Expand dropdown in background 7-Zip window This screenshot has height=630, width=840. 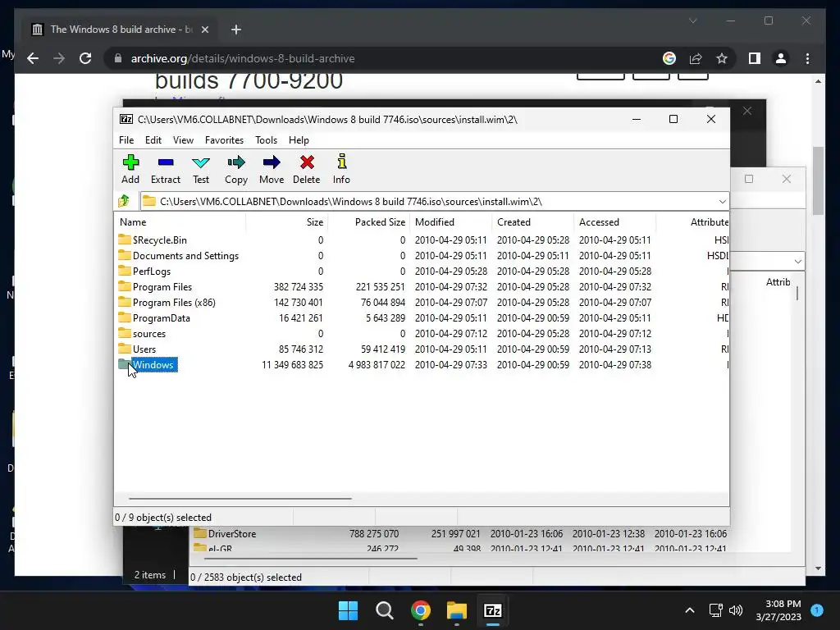797,262
